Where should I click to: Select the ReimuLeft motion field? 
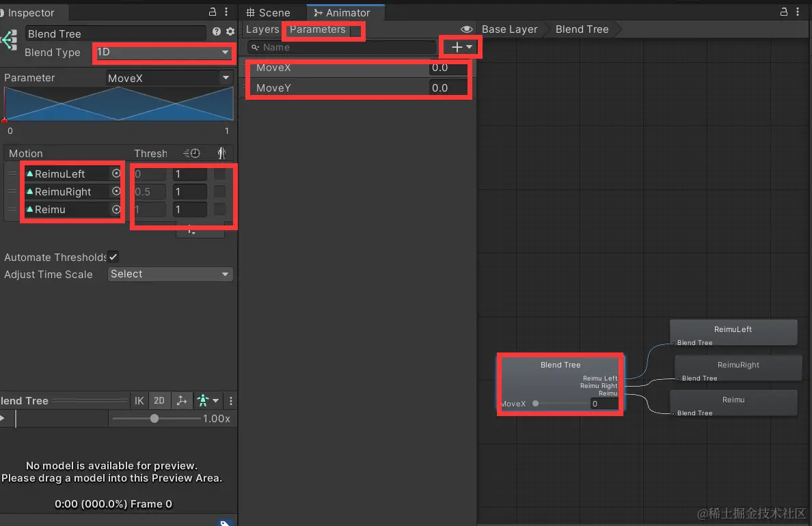(73, 174)
